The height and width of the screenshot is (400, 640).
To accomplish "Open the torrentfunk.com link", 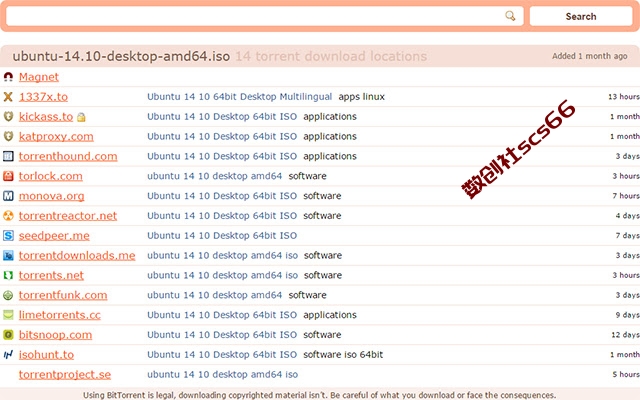I will (63, 295).
